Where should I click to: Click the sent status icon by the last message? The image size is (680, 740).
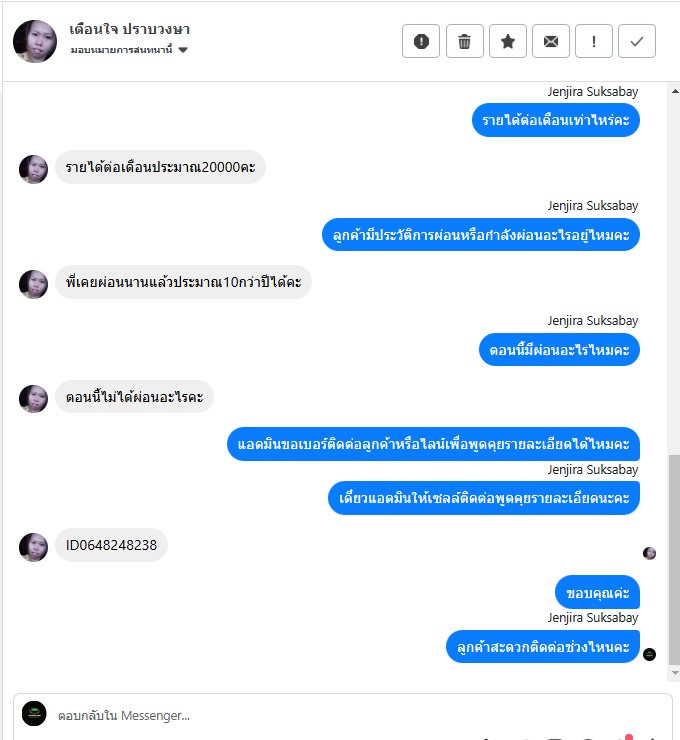[x=649, y=654]
